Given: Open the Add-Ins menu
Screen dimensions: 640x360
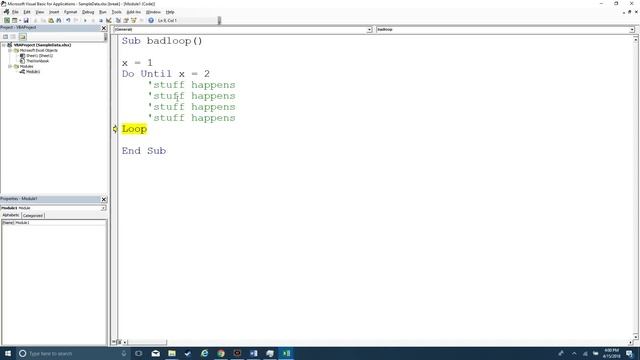Looking at the screenshot, I should 133,12.
